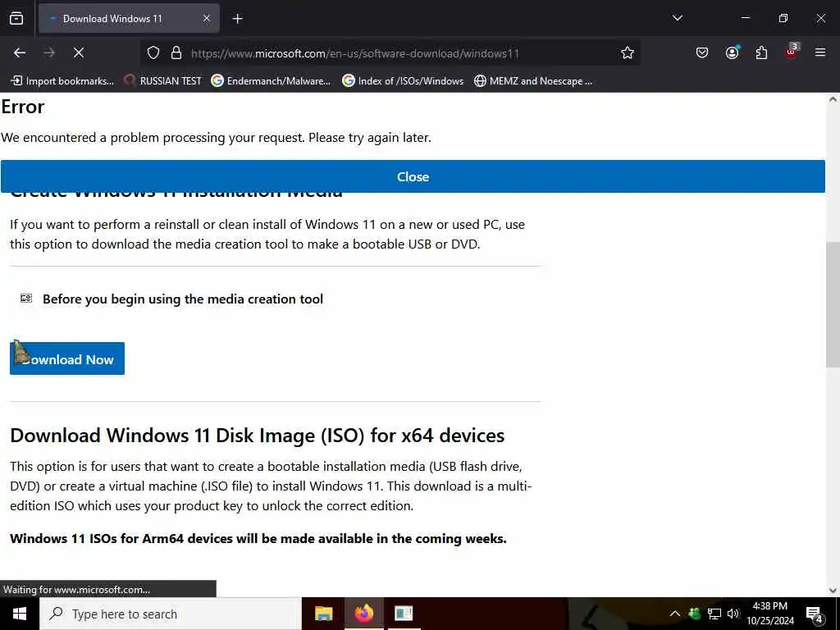Open the RUSSIAN TEST bookmark

162,81
